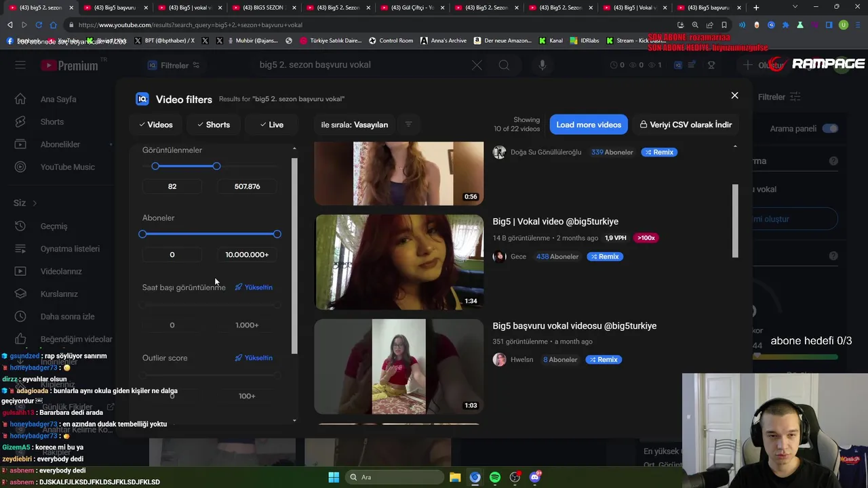Click the sort direction icon beside sıralama dropdown
This screenshot has height=488, width=868.
pos(408,124)
